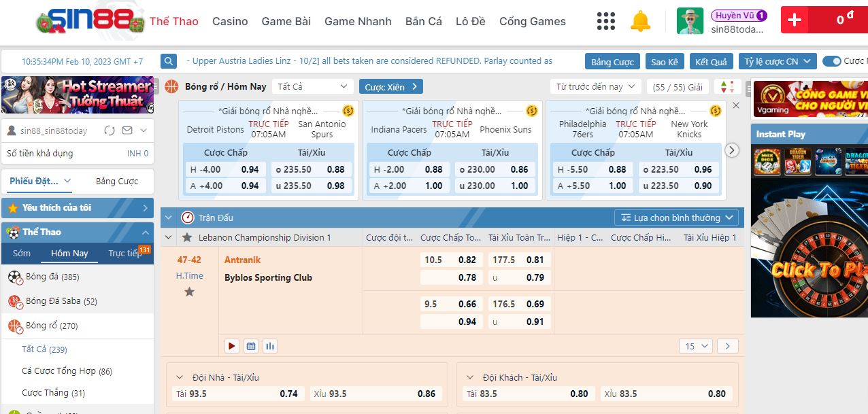Open the Lựa chọn bình thường dropdown

(x=676, y=218)
